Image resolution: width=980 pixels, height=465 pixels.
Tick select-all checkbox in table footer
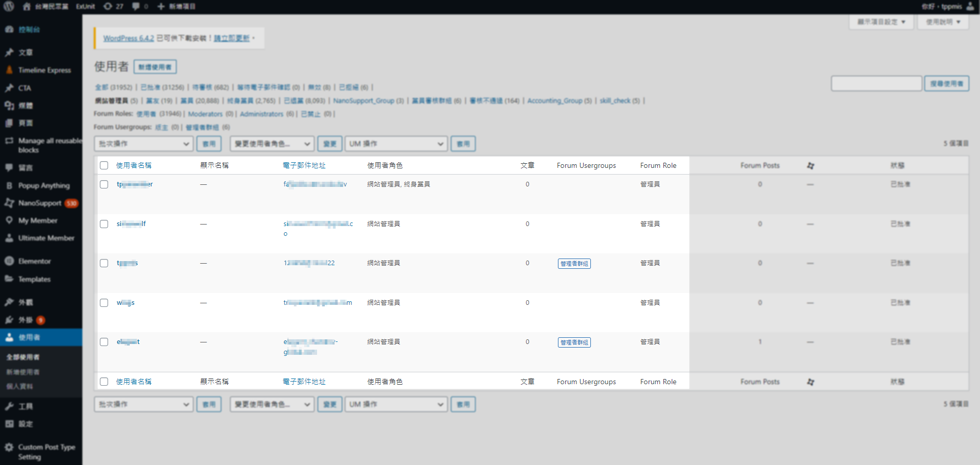[104, 382]
